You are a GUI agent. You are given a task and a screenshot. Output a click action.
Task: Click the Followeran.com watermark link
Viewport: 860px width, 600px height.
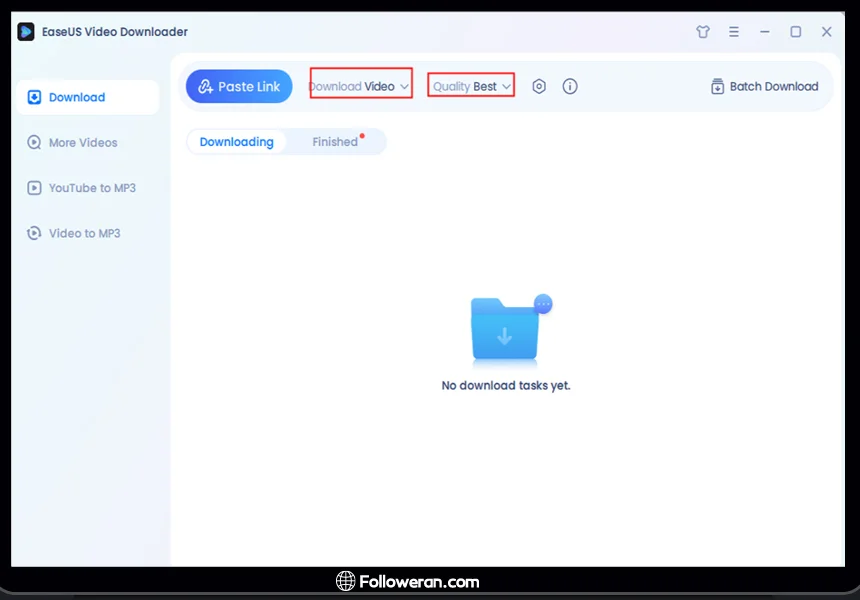pyautogui.click(x=407, y=581)
